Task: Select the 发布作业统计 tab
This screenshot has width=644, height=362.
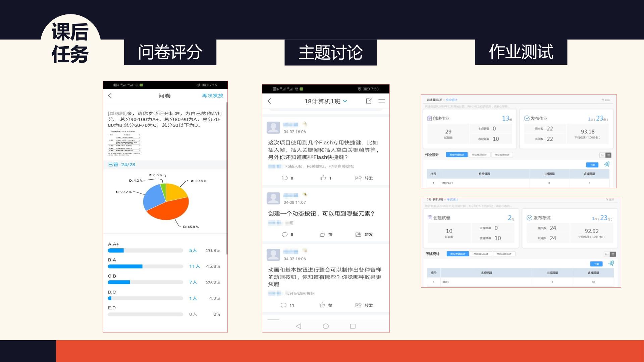Action: click(457, 155)
